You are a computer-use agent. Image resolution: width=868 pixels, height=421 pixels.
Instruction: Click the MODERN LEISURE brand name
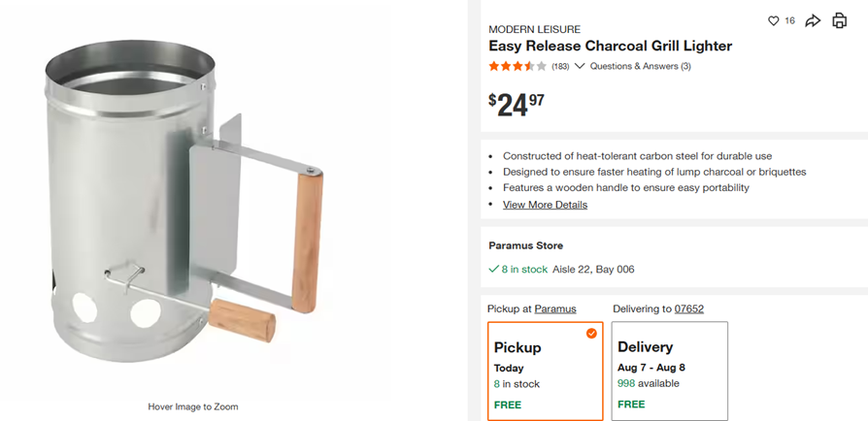(535, 30)
